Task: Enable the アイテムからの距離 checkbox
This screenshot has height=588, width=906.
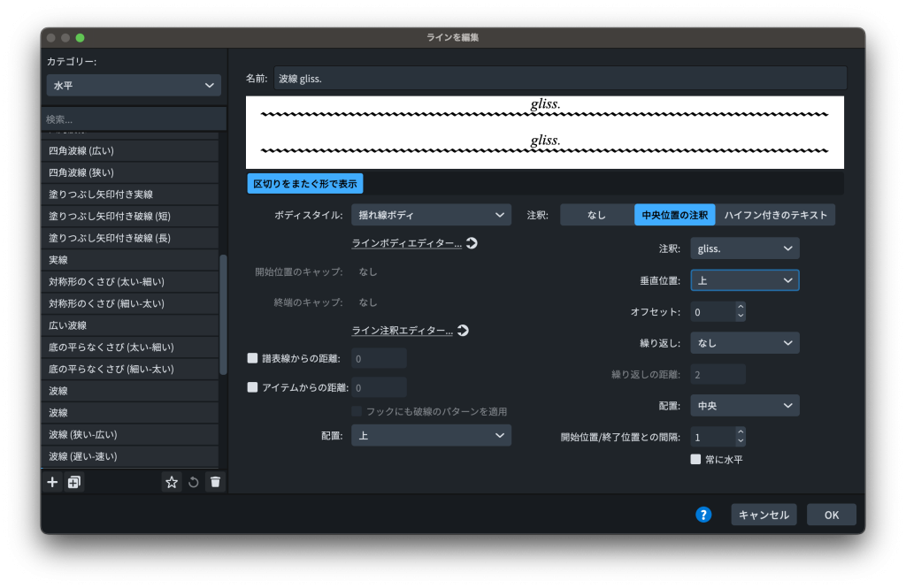Action: 253,387
